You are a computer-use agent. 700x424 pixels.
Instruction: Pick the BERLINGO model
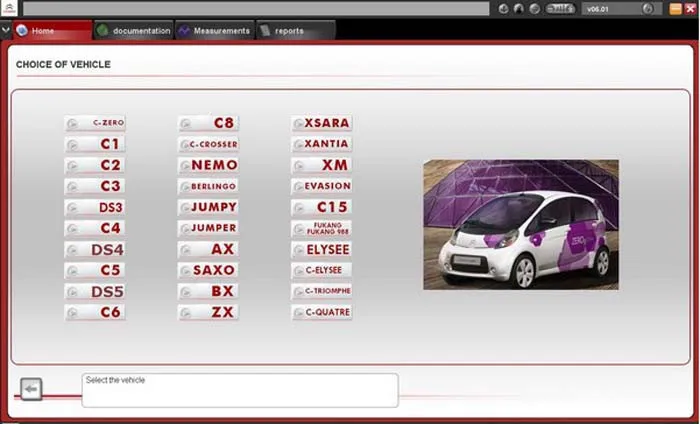[x=208, y=186]
